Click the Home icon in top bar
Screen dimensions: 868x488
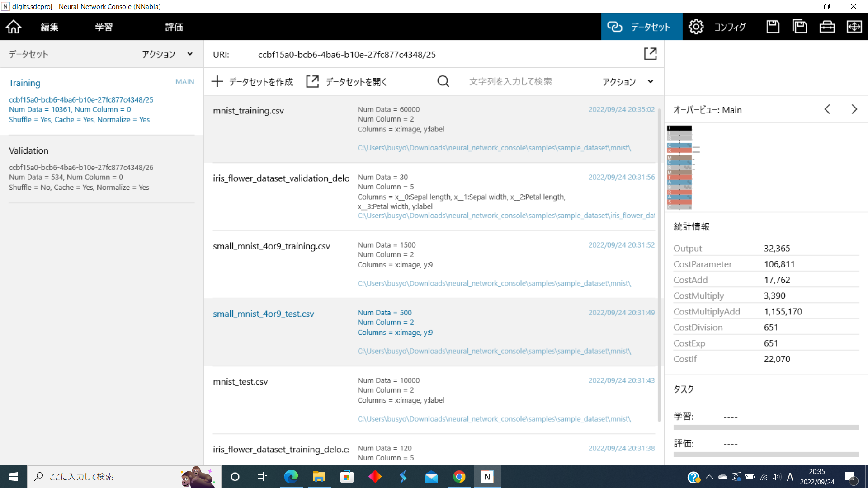click(x=14, y=27)
